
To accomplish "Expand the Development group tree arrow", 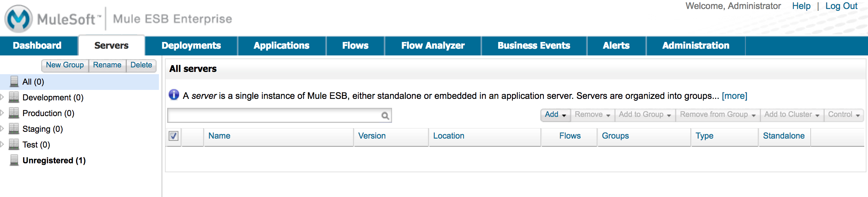I will click(x=2, y=97).
